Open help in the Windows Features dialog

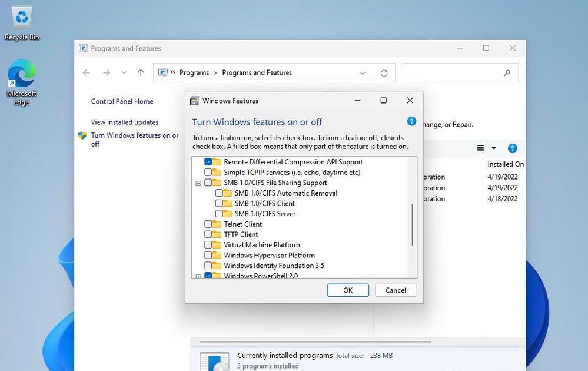pyautogui.click(x=411, y=121)
